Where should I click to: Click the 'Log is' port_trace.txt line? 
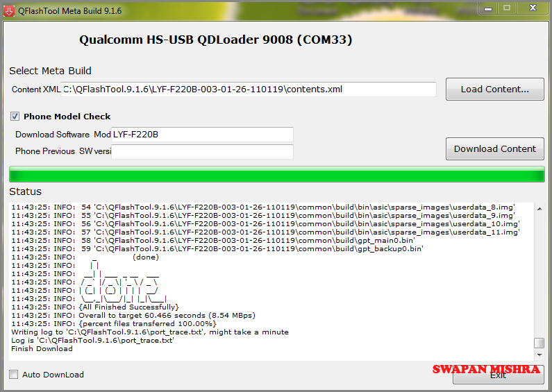click(93, 340)
